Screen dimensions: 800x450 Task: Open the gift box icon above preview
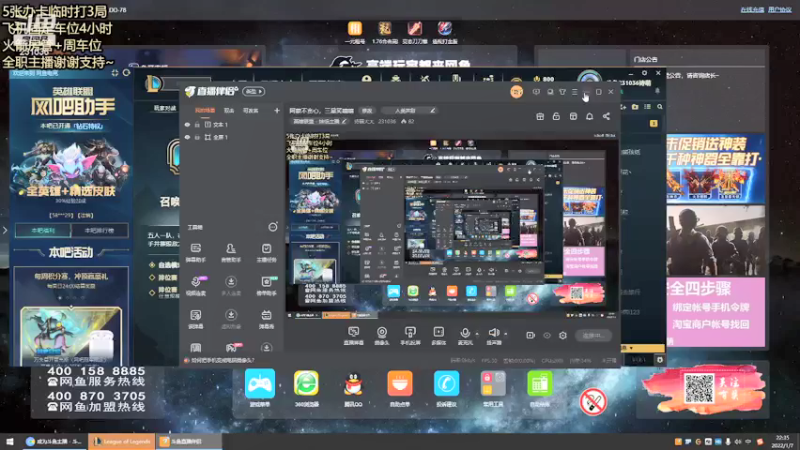pyautogui.click(x=540, y=116)
